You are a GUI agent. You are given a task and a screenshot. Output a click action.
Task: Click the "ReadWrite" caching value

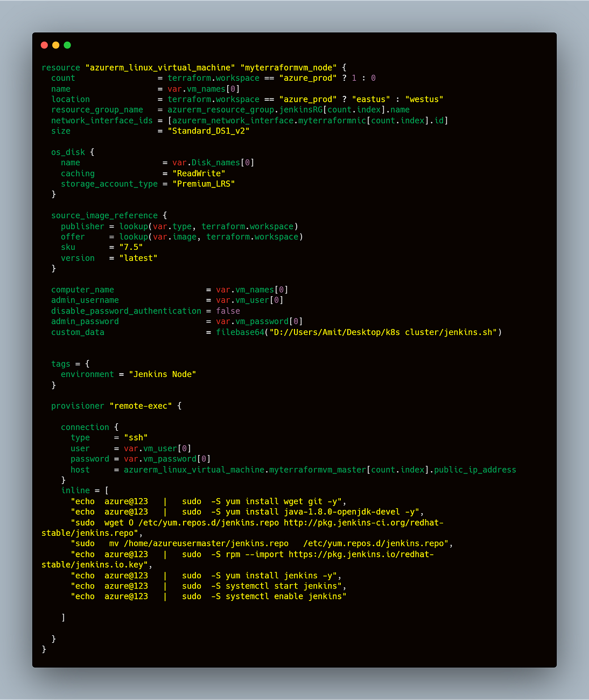tap(199, 173)
